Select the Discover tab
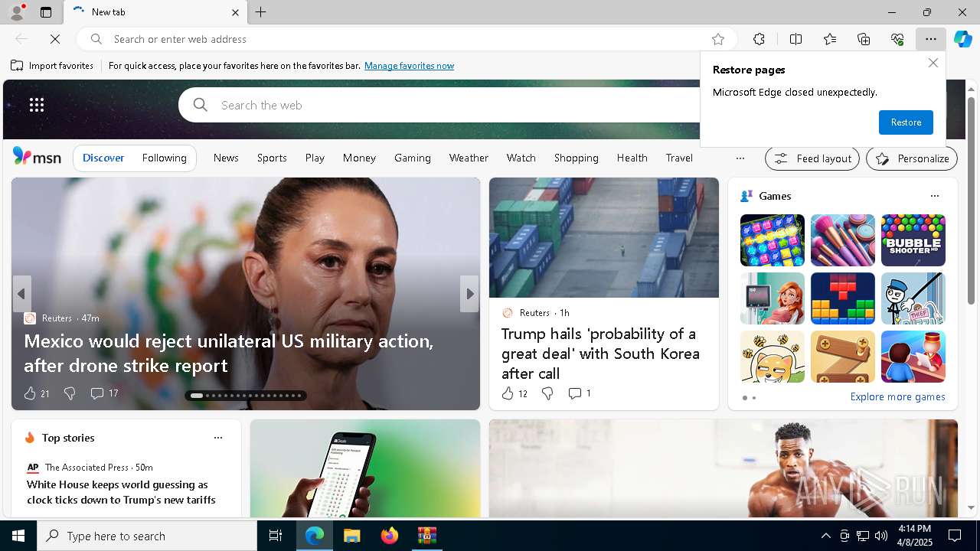Image resolution: width=980 pixels, height=551 pixels. pyautogui.click(x=103, y=158)
